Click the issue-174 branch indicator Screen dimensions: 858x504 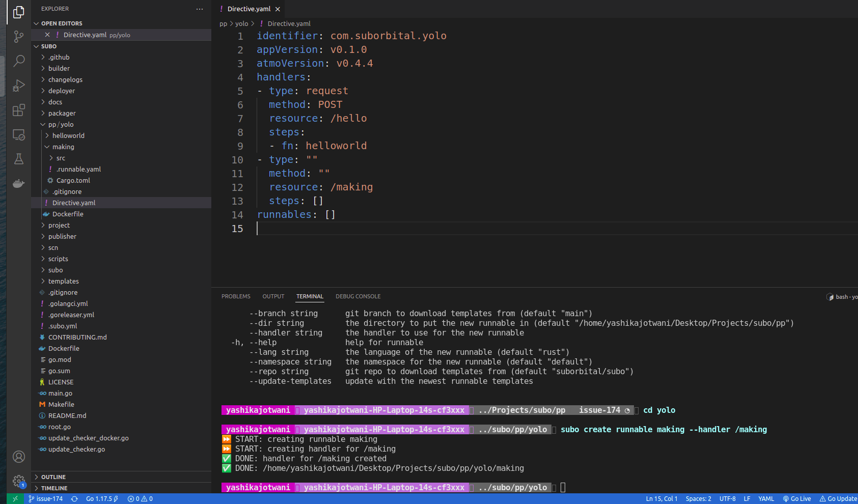(x=45, y=498)
